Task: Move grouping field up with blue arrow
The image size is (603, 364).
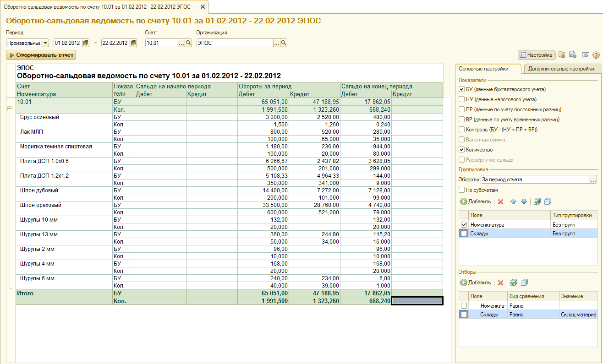Action: [514, 201]
